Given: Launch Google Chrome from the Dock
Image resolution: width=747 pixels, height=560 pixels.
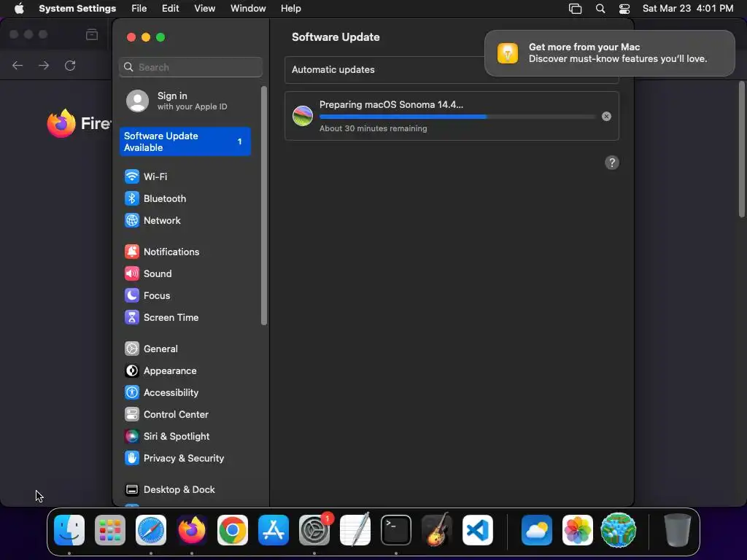Looking at the screenshot, I should [233, 529].
